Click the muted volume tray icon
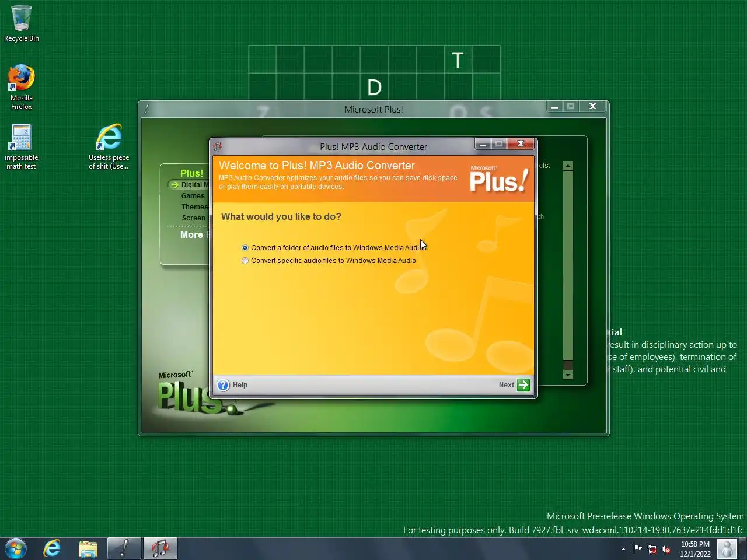This screenshot has height=560, width=747. (666, 549)
